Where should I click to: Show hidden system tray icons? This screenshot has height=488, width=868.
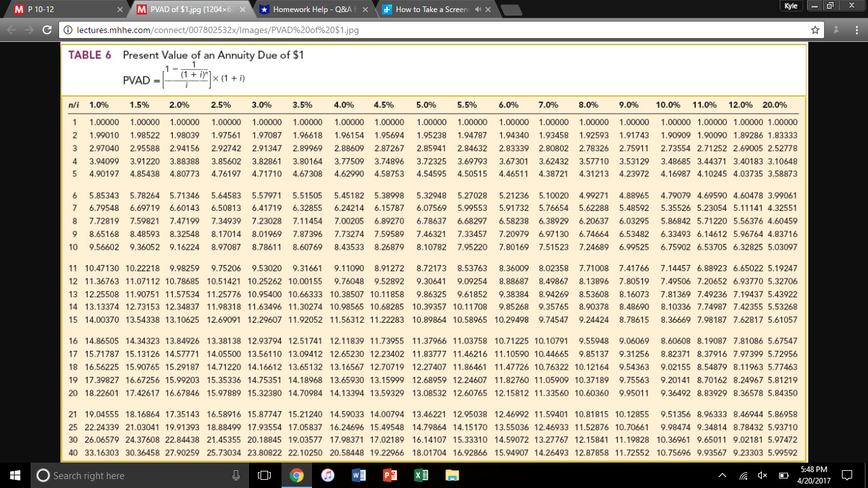tap(722, 475)
